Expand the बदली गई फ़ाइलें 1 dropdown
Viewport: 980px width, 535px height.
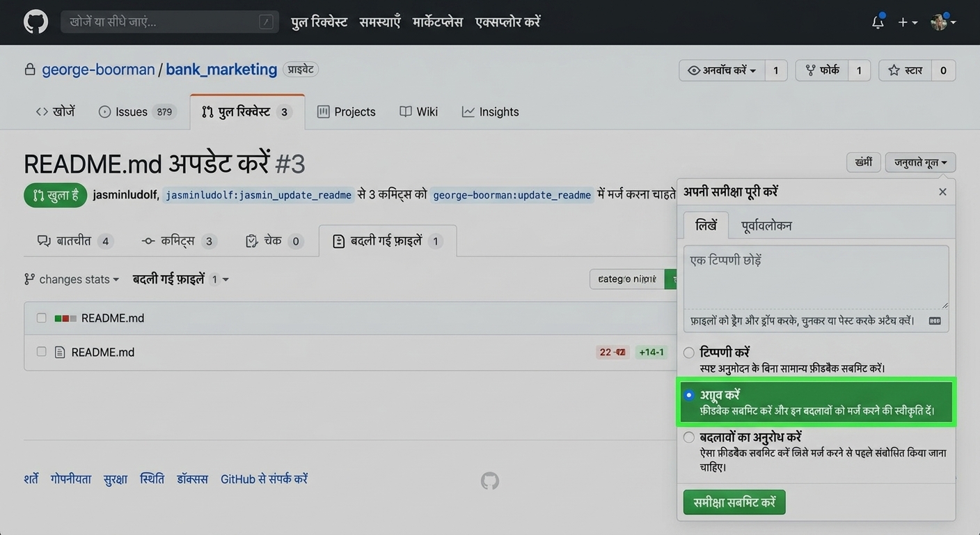181,279
